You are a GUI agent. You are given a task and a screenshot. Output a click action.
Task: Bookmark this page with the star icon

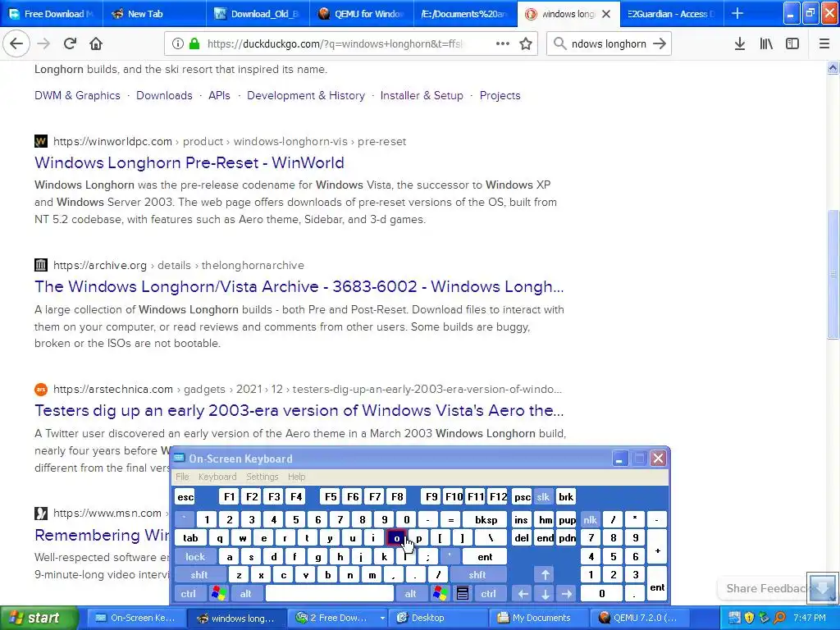point(526,43)
